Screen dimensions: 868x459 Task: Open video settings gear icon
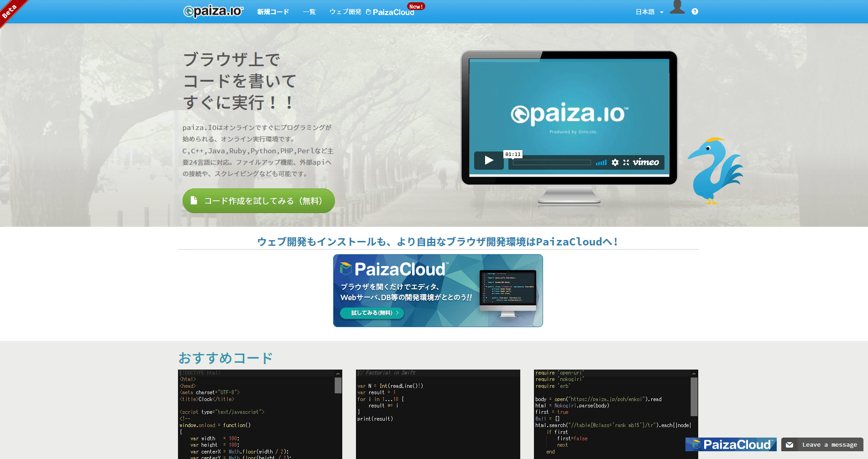point(615,162)
